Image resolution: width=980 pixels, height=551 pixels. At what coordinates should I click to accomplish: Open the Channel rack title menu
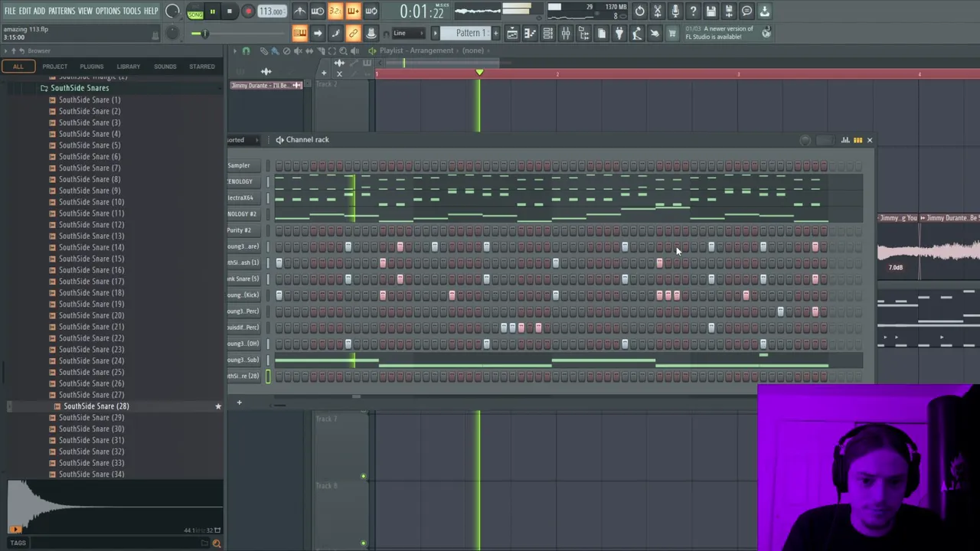click(307, 140)
